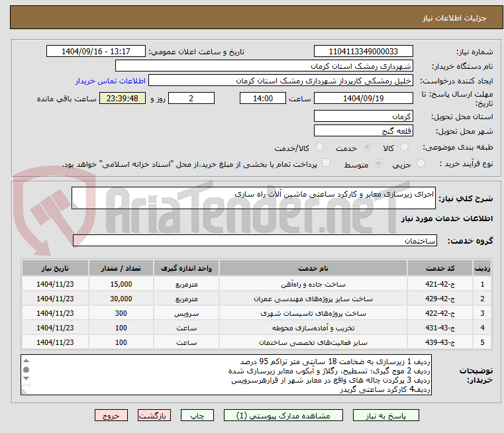Click the buyer notes scroll down arrow
The width and height of the screenshot is (504, 433).
tap(26, 378)
